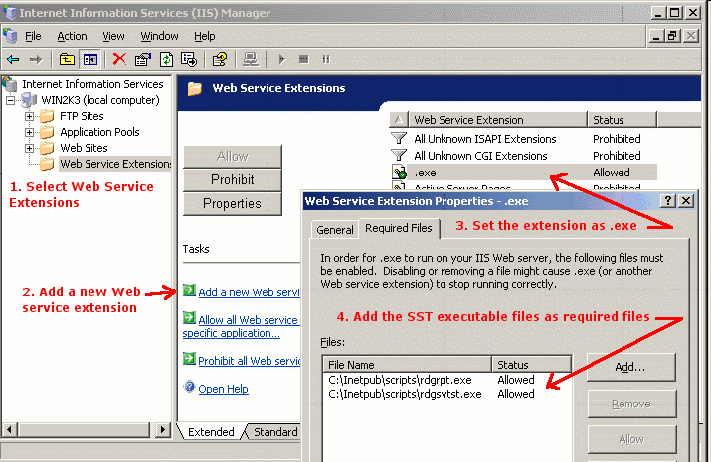
Task: Expand the FTP Sites tree node
Action: (x=29, y=117)
